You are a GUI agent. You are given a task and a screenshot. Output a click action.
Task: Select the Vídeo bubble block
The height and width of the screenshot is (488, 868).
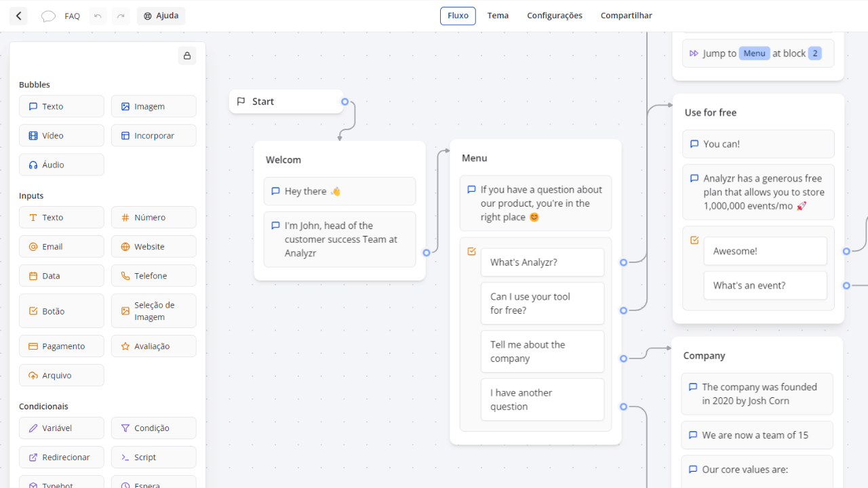point(62,136)
